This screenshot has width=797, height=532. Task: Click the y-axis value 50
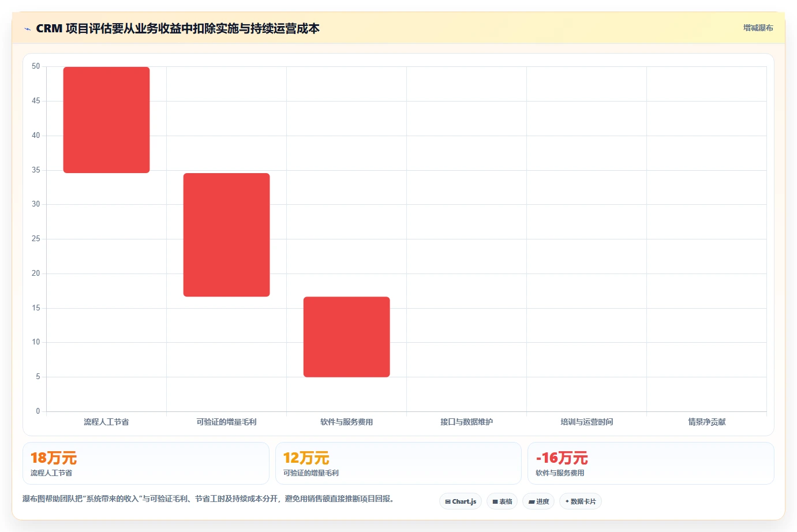[36, 66]
